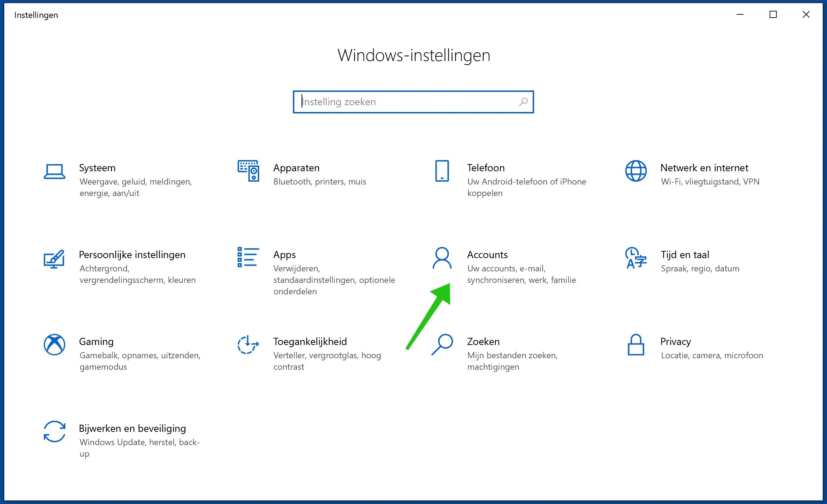827x504 pixels.
Task: Click the Accounts person icon
Action: (x=442, y=258)
